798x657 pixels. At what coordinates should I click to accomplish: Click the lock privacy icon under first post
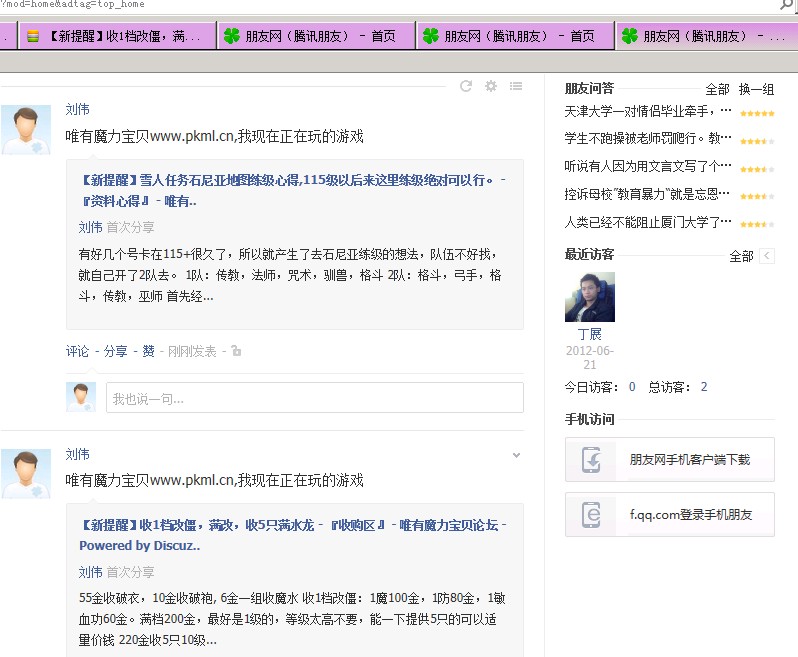236,351
